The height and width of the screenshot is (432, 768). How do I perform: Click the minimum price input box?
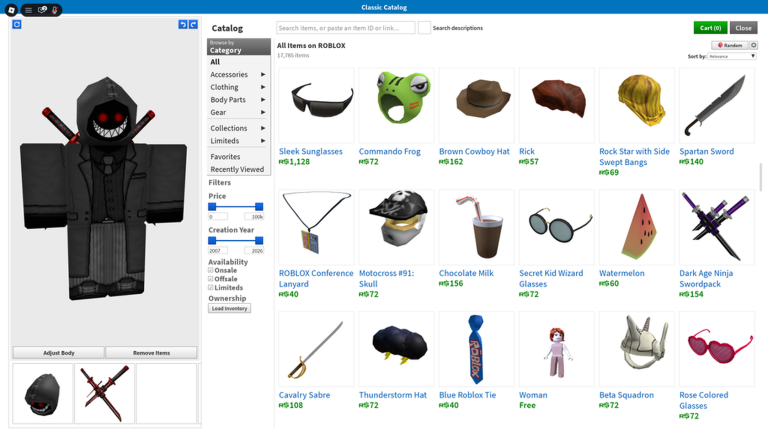click(x=218, y=216)
